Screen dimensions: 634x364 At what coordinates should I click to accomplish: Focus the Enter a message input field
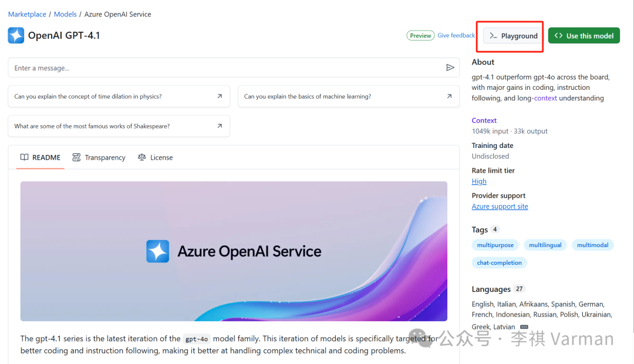[x=234, y=68]
